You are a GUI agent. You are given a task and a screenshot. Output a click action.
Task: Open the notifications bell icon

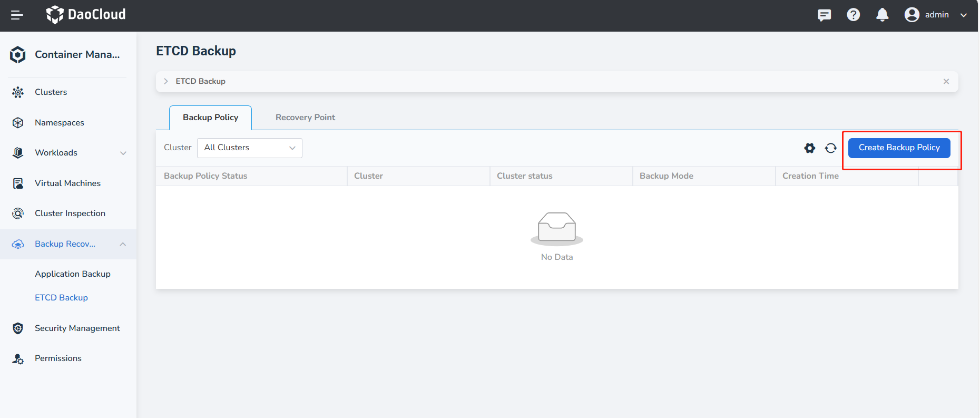[882, 15]
